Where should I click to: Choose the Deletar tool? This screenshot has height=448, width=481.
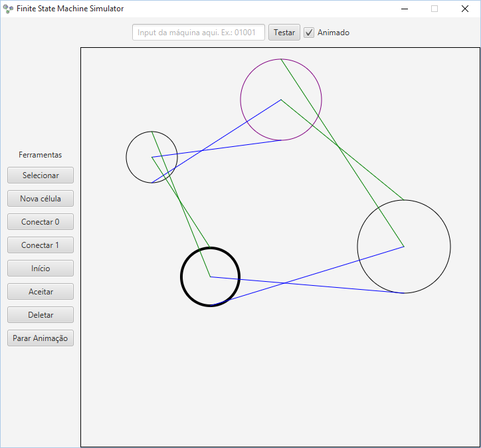coord(41,315)
